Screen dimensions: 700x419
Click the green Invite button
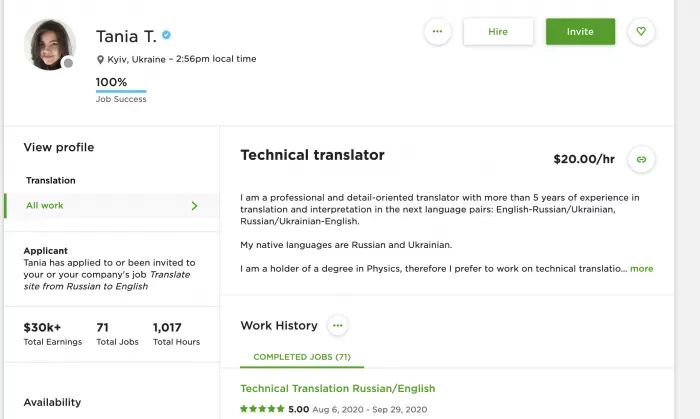click(x=580, y=32)
